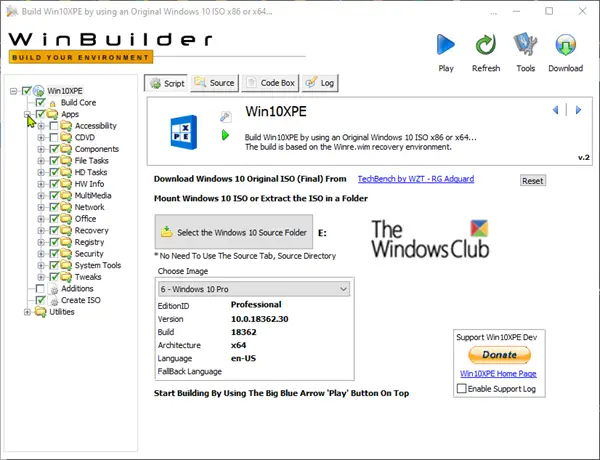
Task: Uncheck the Tweaks checkbox
Action: pos(54,277)
